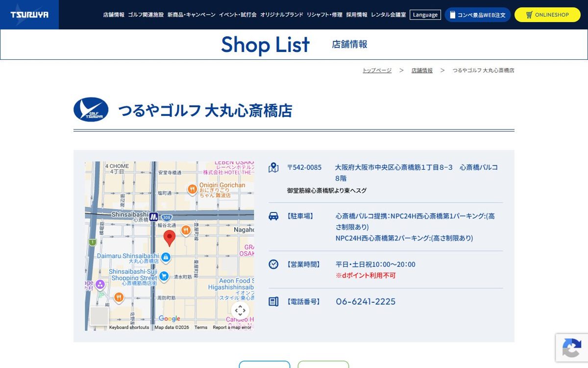Click the shopping cart icon in ONLINESHOP
Viewport: 588px width, 368px height.
tap(529, 15)
